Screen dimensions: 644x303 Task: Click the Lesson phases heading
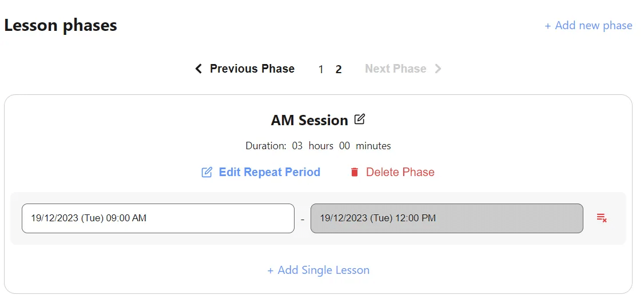coord(61,26)
